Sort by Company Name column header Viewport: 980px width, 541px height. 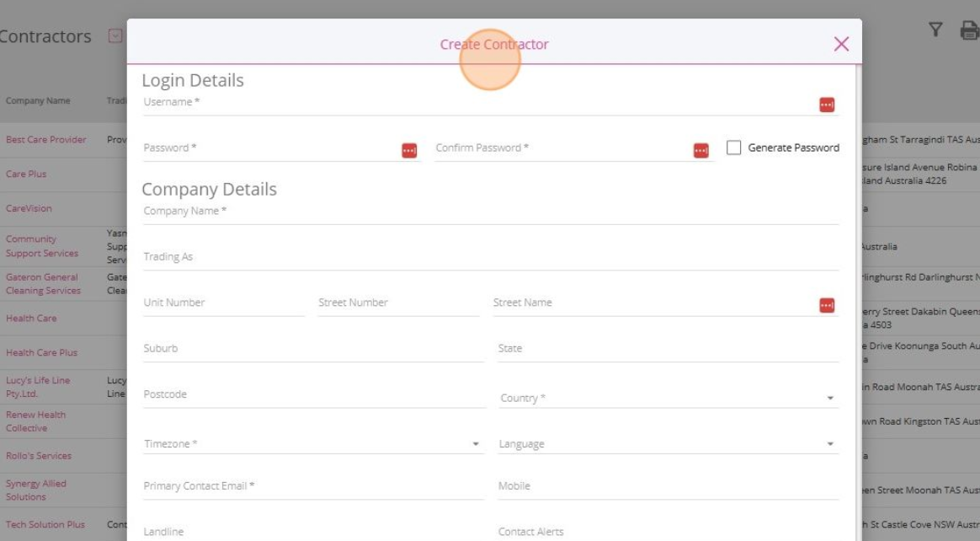coord(38,101)
